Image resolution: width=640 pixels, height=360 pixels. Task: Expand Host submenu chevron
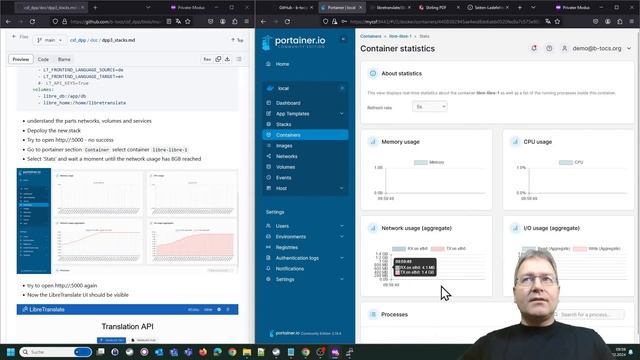[x=342, y=188]
